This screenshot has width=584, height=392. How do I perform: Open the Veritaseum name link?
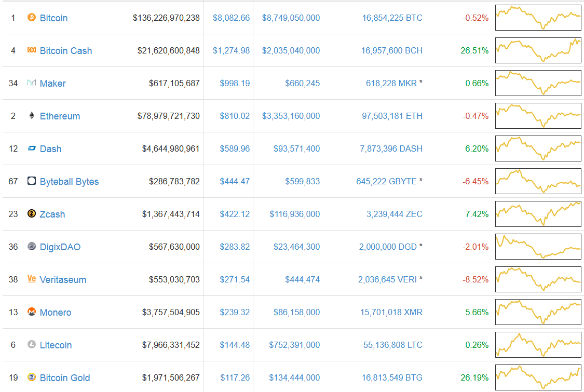coord(63,280)
